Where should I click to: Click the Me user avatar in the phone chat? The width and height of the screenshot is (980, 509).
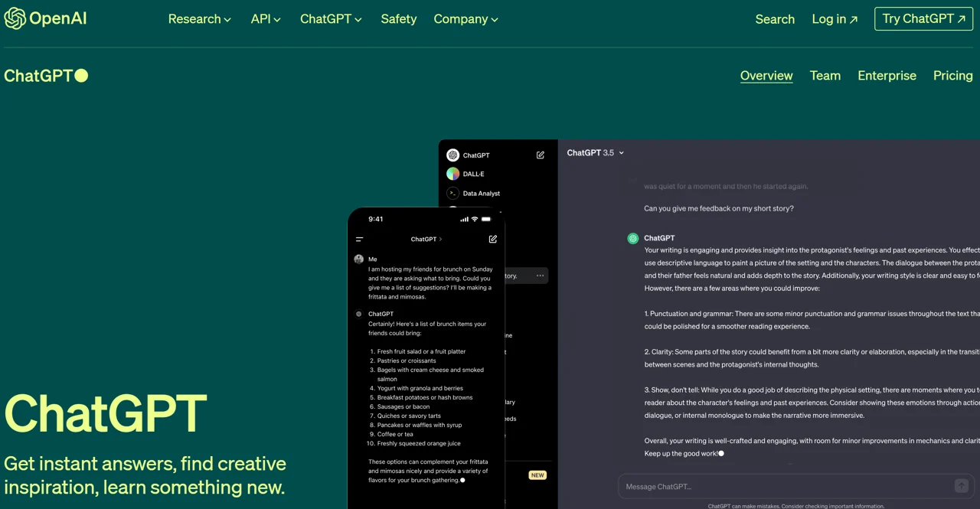pos(359,259)
